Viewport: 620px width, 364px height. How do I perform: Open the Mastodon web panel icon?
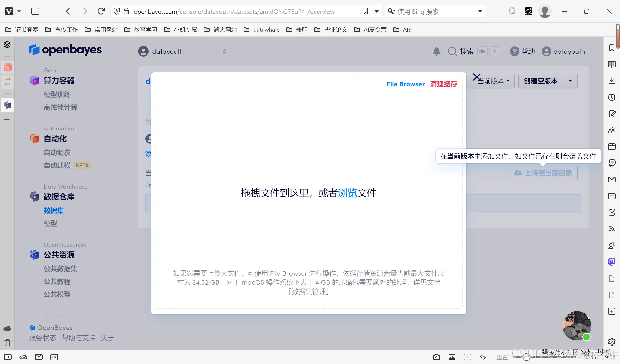(612, 262)
